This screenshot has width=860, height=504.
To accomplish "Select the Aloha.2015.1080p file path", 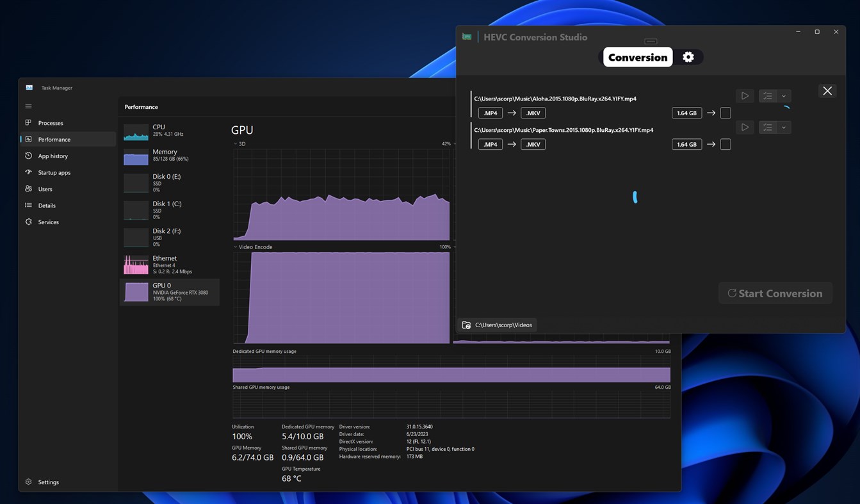I will (555, 99).
